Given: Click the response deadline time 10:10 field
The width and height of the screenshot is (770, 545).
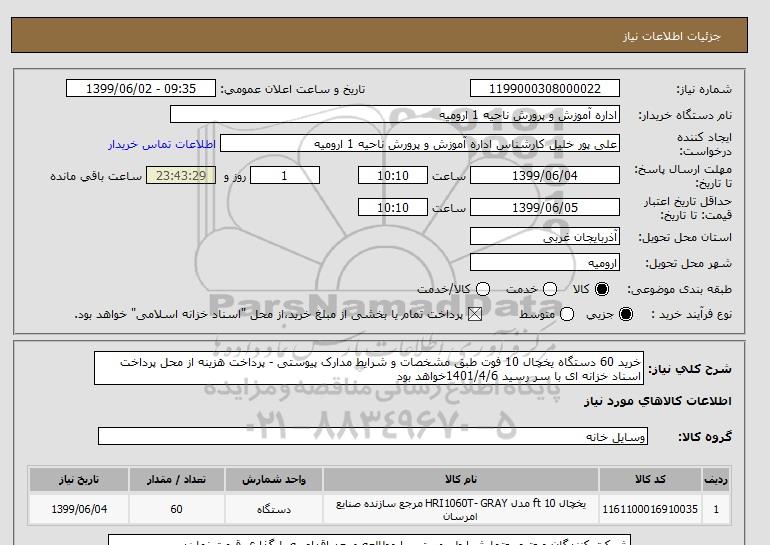Looking at the screenshot, I should [x=393, y=175].
